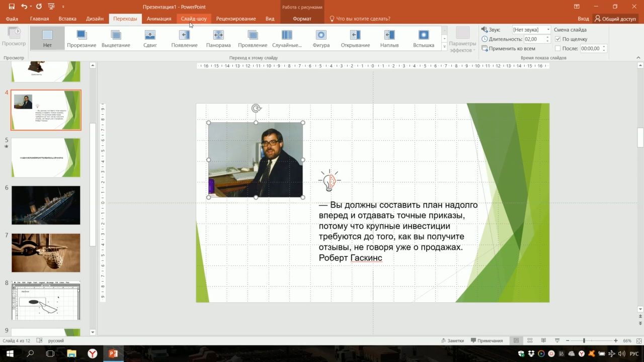Open the Файл menu
This screenshot has height=362, width=644.
tap(12, 19)
